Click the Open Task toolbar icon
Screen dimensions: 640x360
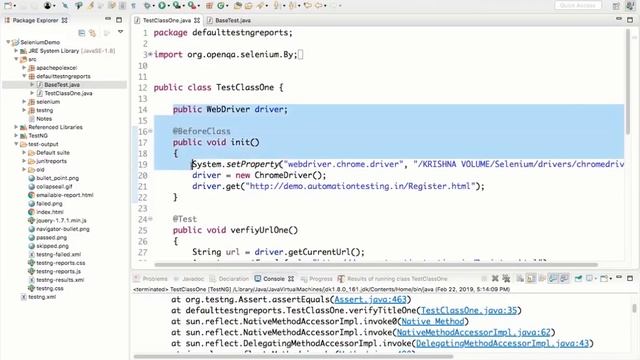pos(249,5)
